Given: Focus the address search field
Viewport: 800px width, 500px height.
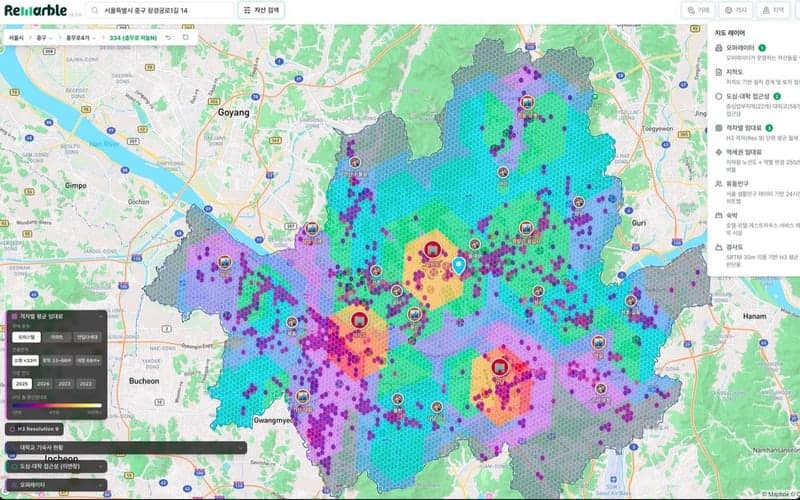Looking at the screenshot, I should point(160,10).
